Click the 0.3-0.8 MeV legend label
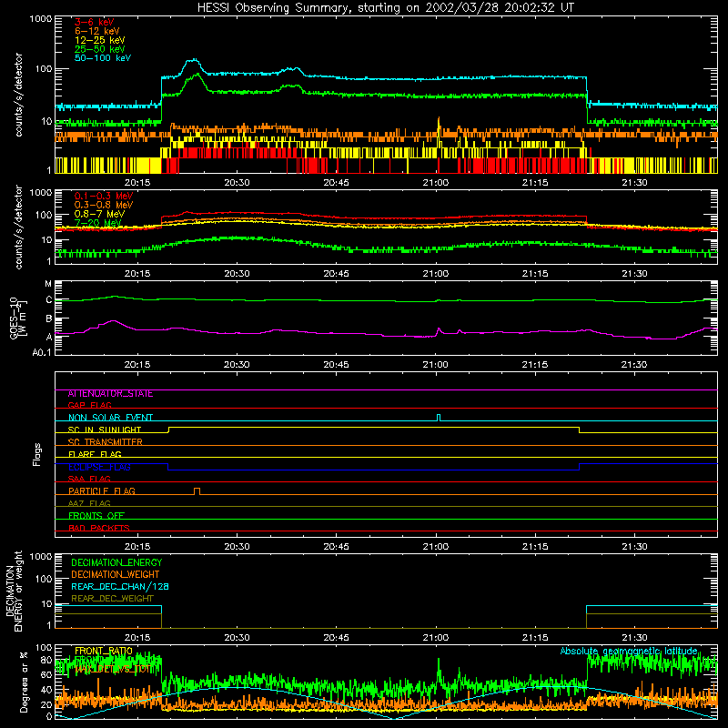 (104, 205)
